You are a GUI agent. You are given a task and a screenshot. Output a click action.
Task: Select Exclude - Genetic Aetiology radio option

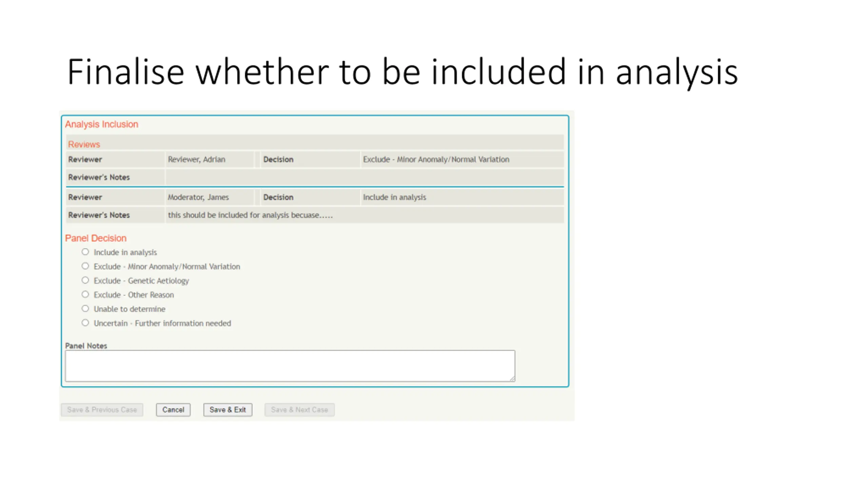click(x=85, y=280)
